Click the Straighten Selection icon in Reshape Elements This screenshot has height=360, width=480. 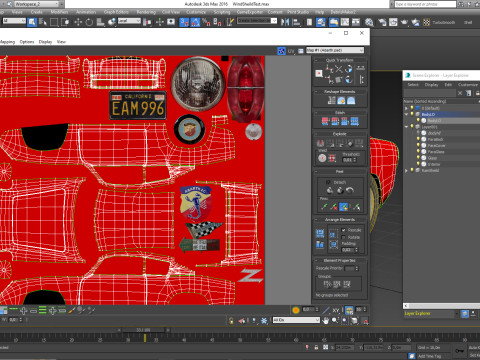tap(332, 100)
